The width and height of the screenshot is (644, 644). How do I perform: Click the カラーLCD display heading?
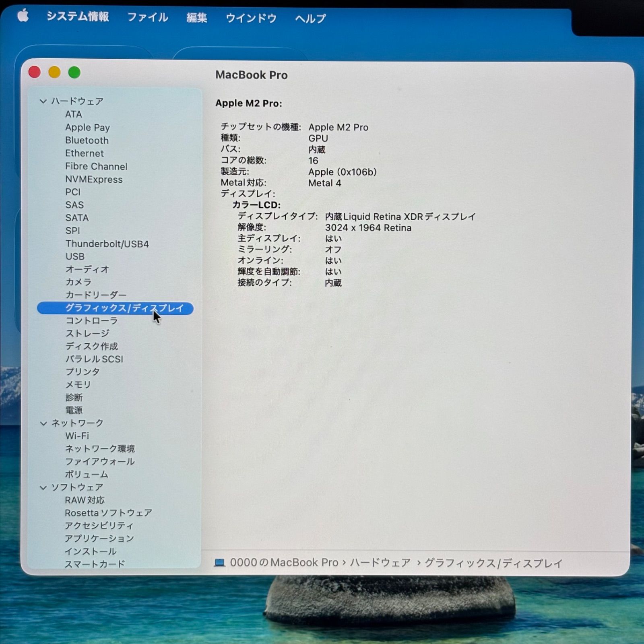[x=256, y=205]
